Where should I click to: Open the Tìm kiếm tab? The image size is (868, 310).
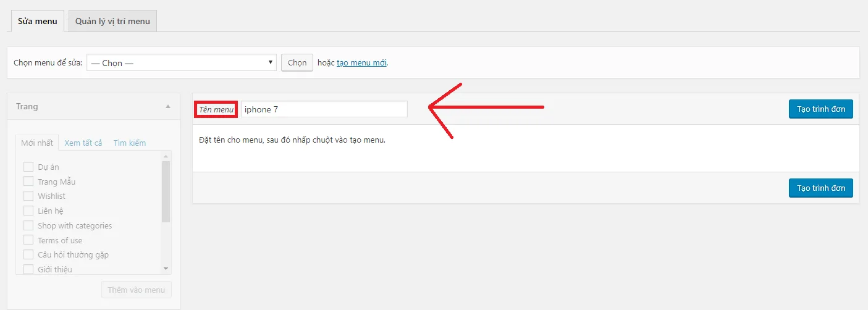tap(130, 143)
